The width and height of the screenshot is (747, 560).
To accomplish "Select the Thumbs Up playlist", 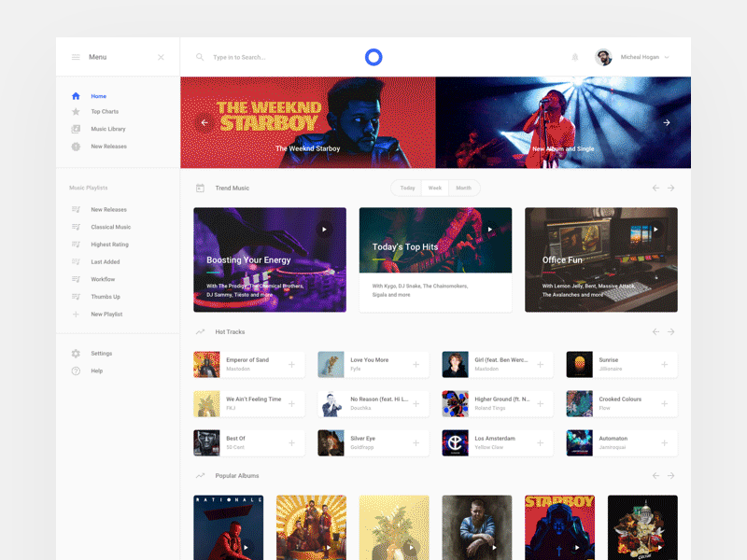I will pos(106,297).
